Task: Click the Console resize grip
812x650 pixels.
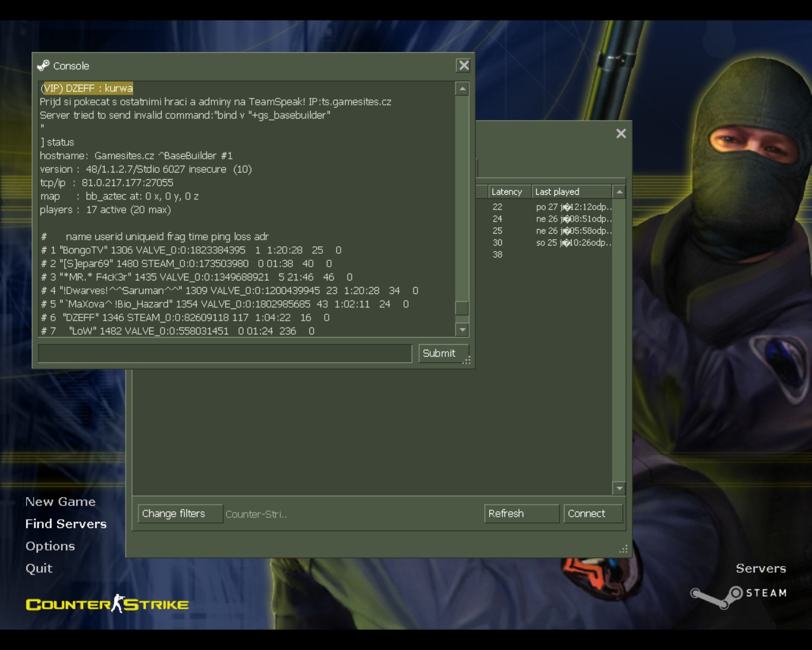Action: (x=467, y=361)
